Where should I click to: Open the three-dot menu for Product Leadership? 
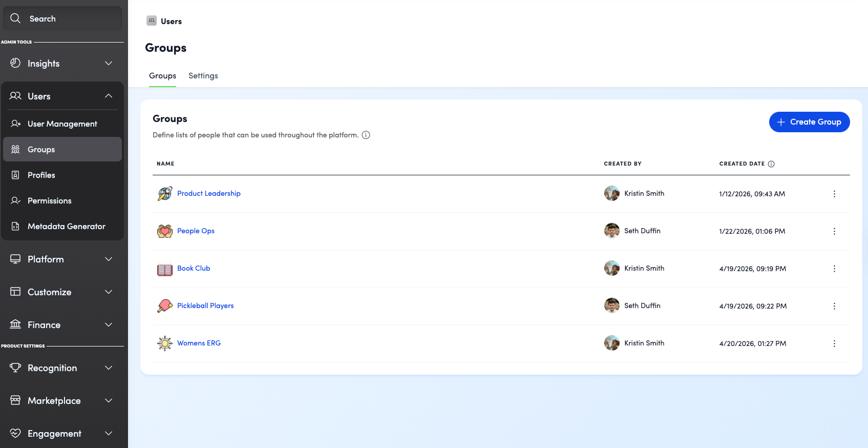(834, 194)
